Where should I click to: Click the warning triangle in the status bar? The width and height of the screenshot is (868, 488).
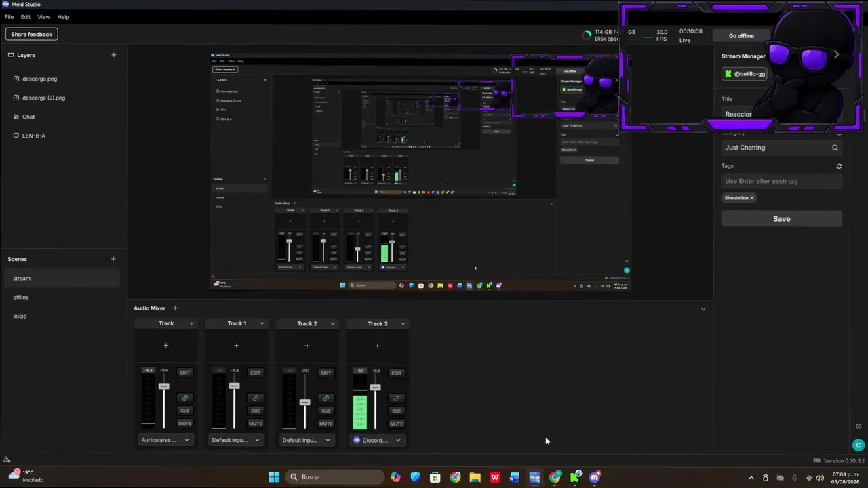[x=7, y=460]
